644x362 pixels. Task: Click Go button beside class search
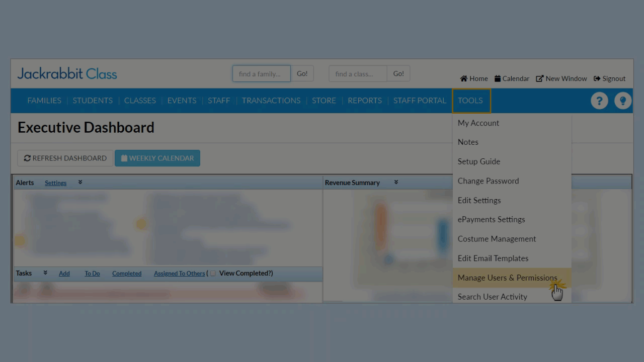pyautogui.click(x=398, y=73)
